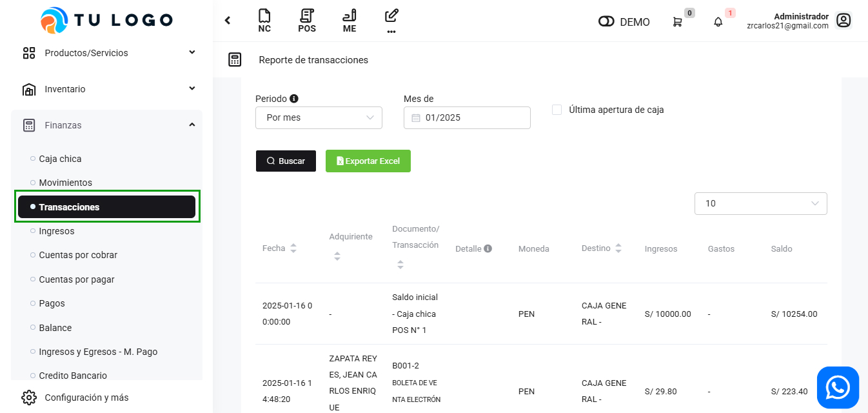Go to Cuentas por cobrar
Viewport: 868px width, 413px height.
[78, 255]
